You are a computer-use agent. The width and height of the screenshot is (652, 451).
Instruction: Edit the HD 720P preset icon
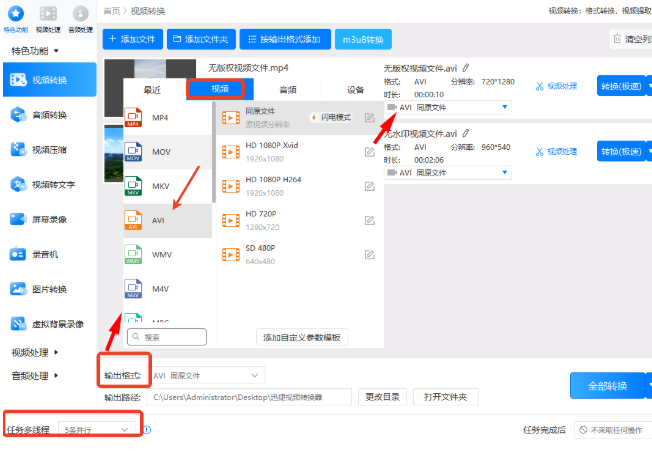(x=370, y=220)
